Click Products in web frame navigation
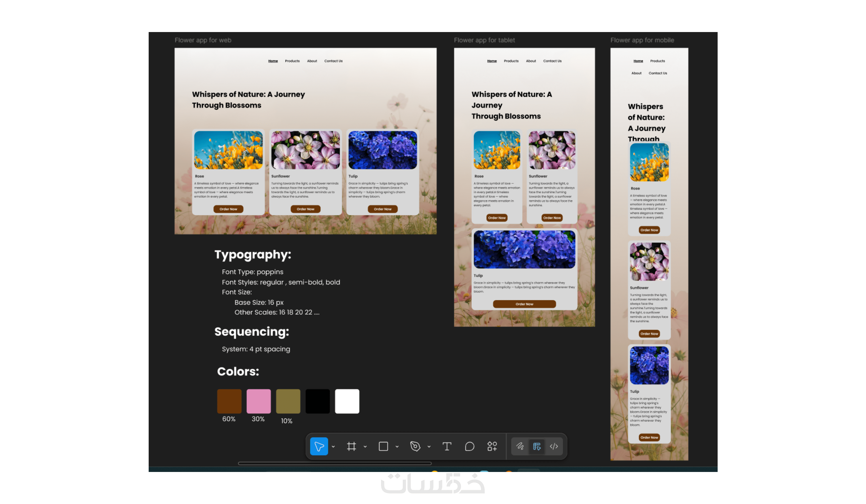This screenshot has width=866, height=504. pos(292,61)
